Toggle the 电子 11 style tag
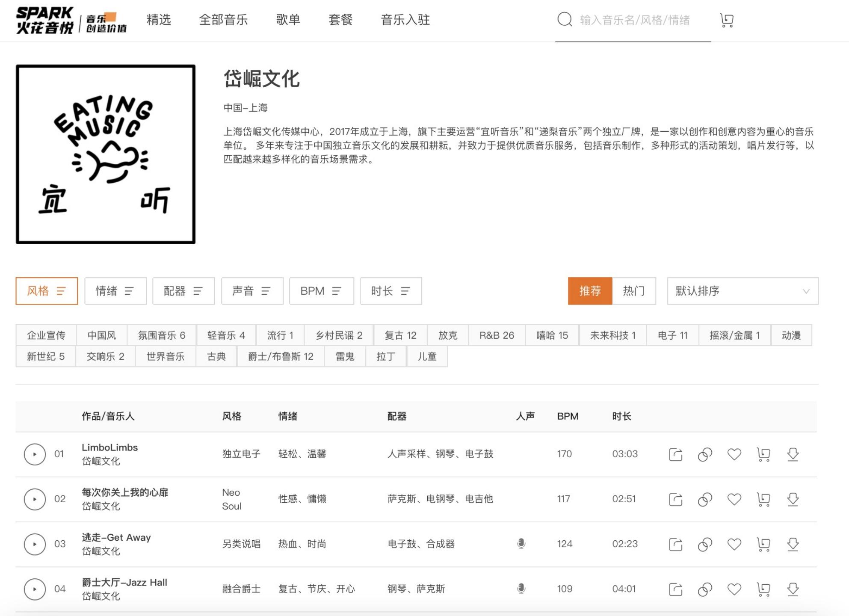This screenshot has width=849, height=616. (673, 335)
